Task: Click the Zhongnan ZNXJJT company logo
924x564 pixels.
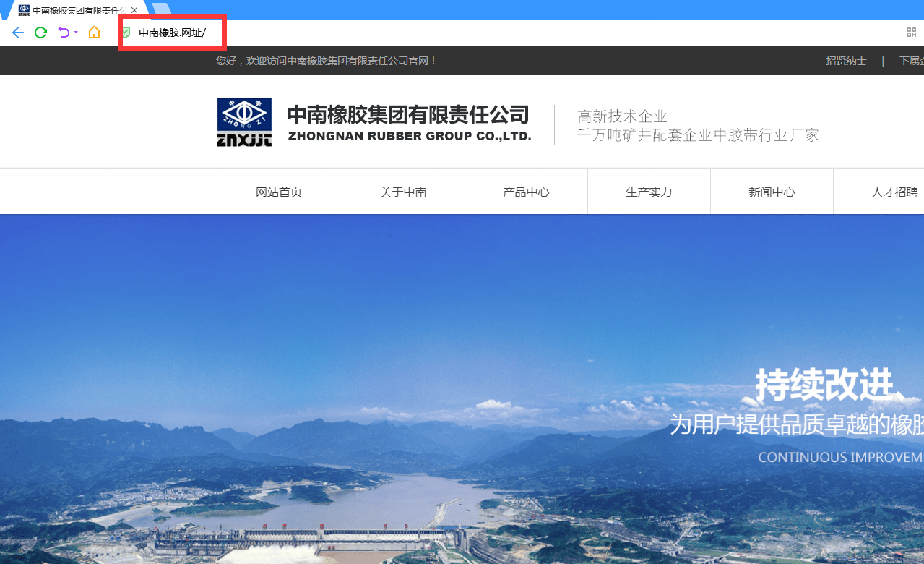Action: pyautogui.click(x=244, y=122)
